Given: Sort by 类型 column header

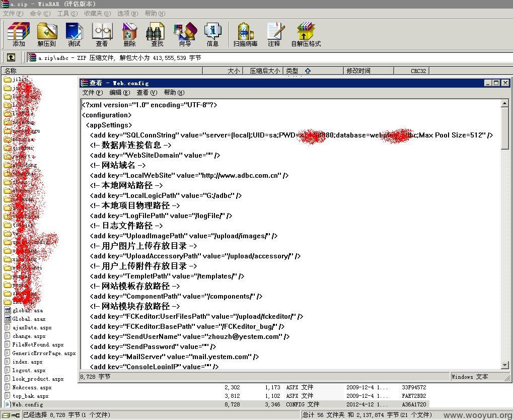Looking at the screenshot, I should pyautogui.click(x=313, y=71).
